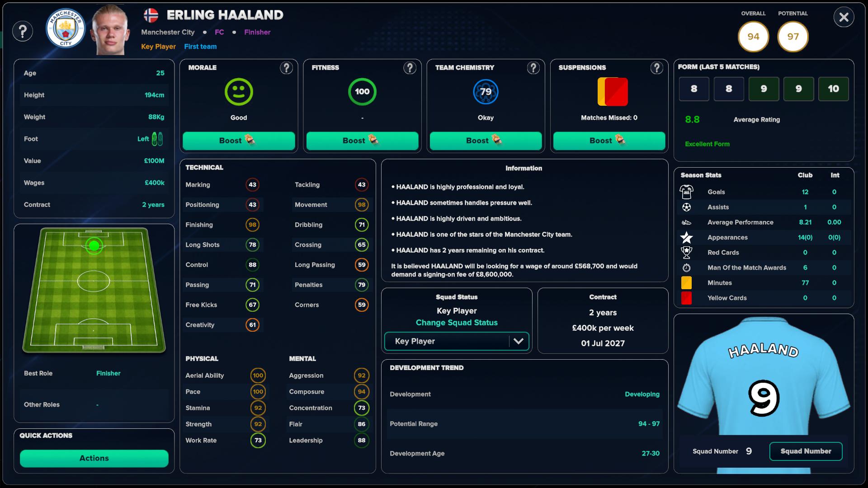Viewport: 868px width, 488px height.
Task: Click the yellow and red cards suspension icon
Action: [x=613, y=92]
